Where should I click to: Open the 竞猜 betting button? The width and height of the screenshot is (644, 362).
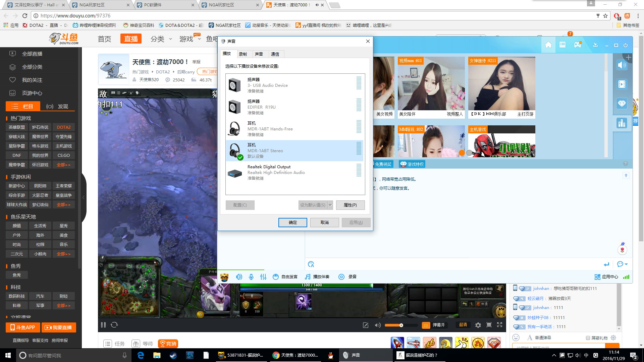point(168,344)
